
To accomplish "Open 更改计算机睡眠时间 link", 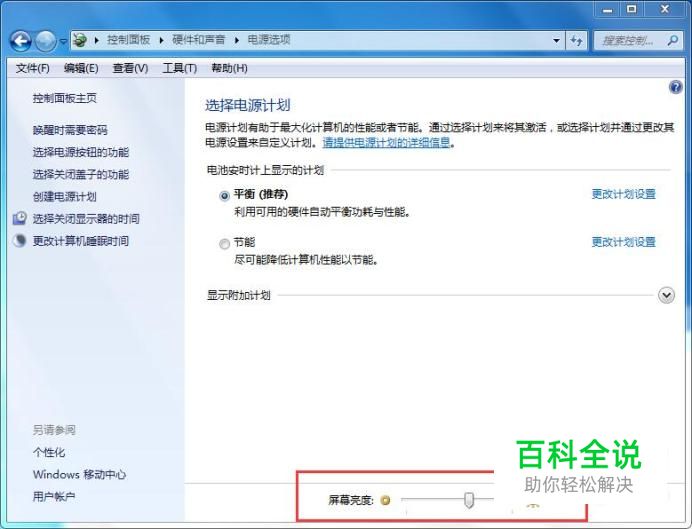I will click(x=80, y=241).
